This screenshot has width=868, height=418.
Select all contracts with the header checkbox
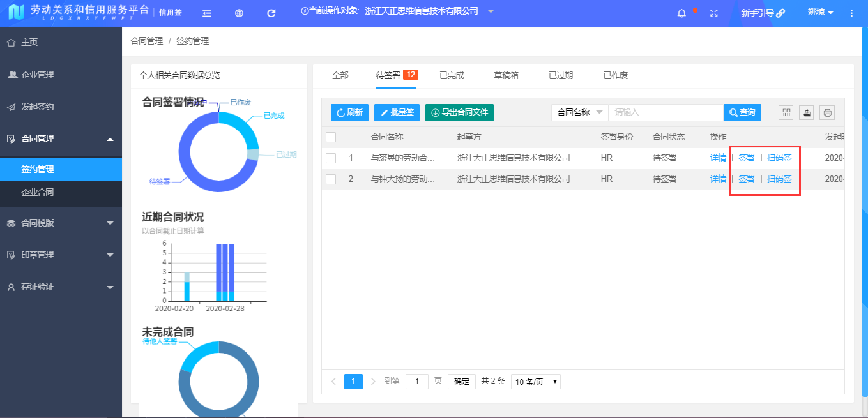pyautogui.click(x=331, y=137)
